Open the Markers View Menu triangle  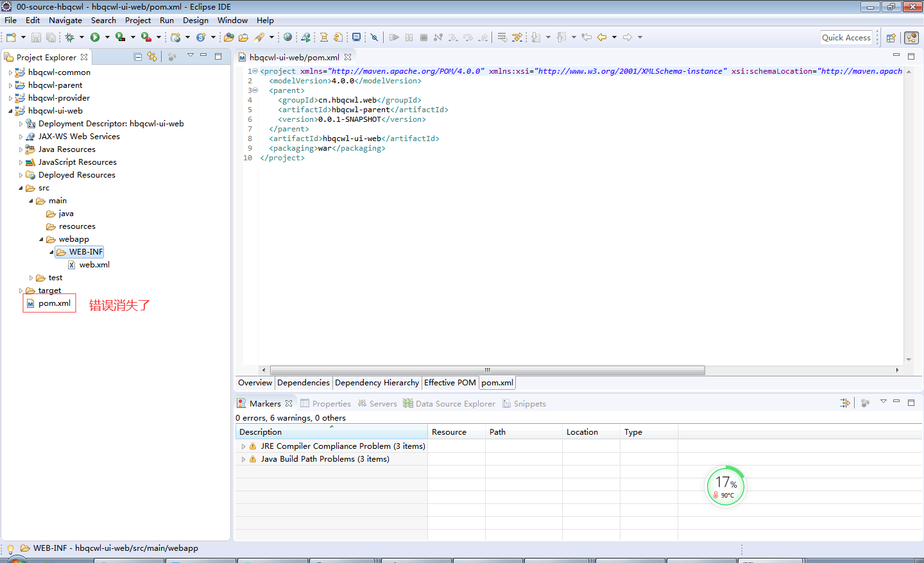click(884, 401)
